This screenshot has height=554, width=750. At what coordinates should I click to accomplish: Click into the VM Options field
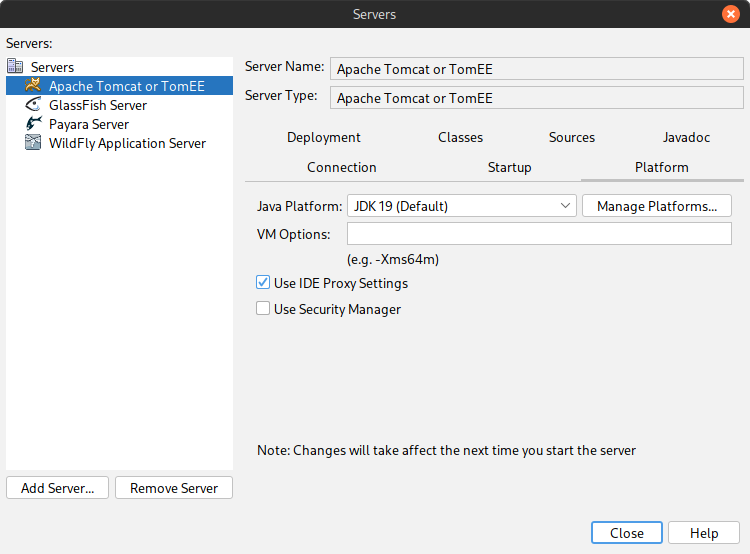click(x=540, y=233)
